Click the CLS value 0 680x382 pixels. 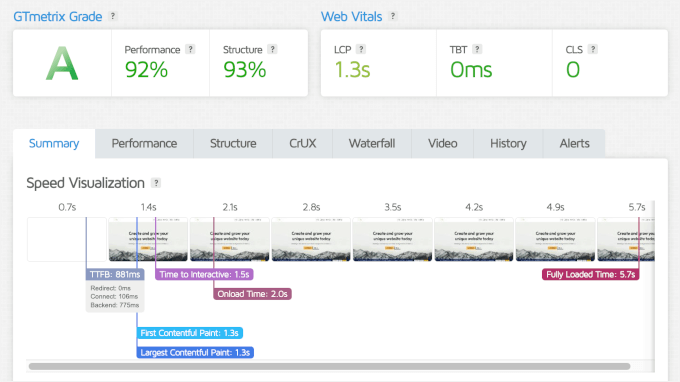click(573, 70)
